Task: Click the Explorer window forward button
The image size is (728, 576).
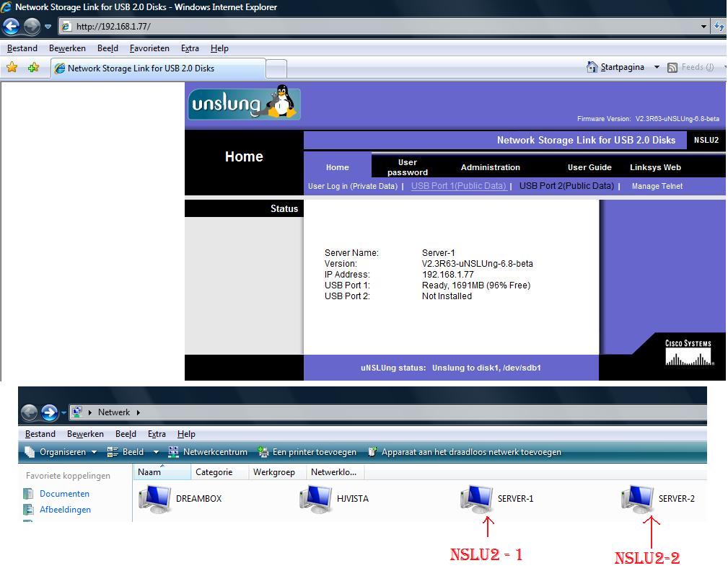Action: tap(49, 412)
